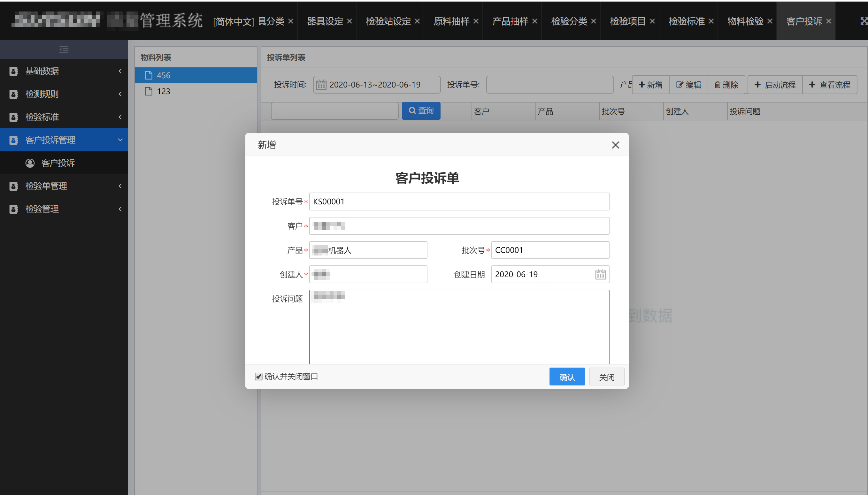The width and height of the screenshot is (868, 495).
Task: Click the 检测规则 sidebar icon
Action: point(14,94)
